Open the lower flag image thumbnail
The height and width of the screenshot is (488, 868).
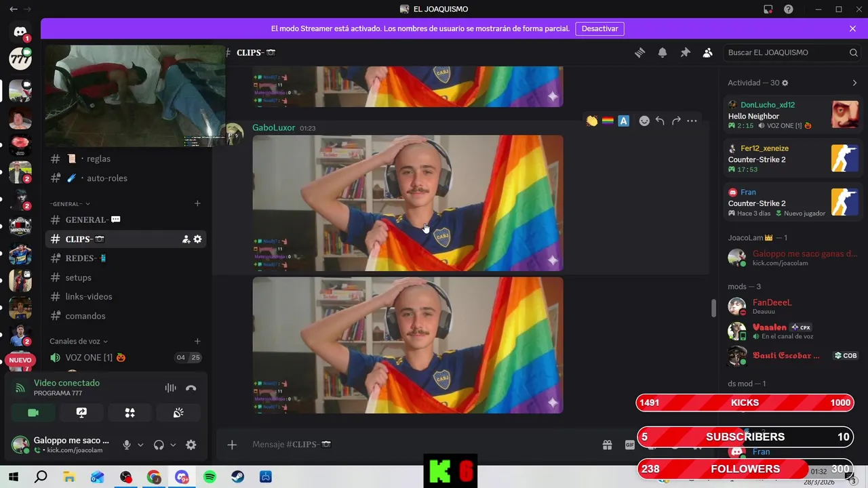[x=408, y=345]
